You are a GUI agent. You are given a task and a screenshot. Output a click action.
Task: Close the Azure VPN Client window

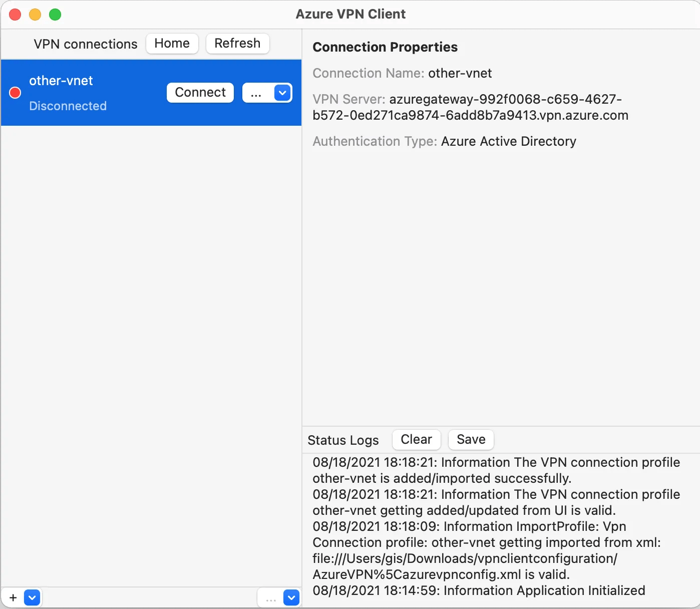[15, 15]
